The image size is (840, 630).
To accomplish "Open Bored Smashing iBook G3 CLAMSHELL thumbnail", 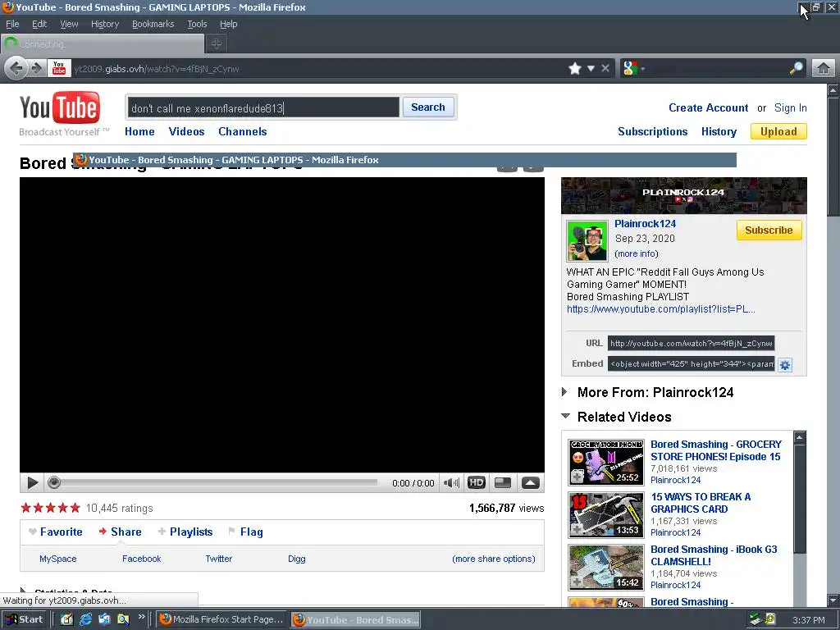I will 606,567.
